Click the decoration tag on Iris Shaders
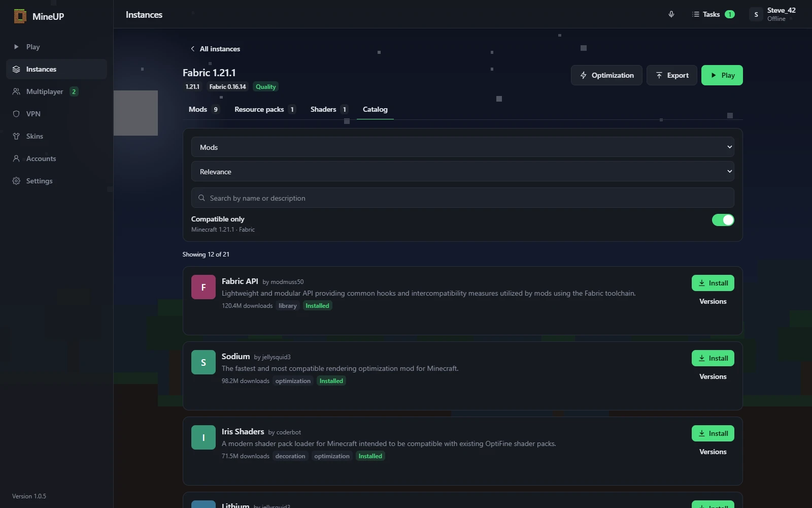 point(290,456)
